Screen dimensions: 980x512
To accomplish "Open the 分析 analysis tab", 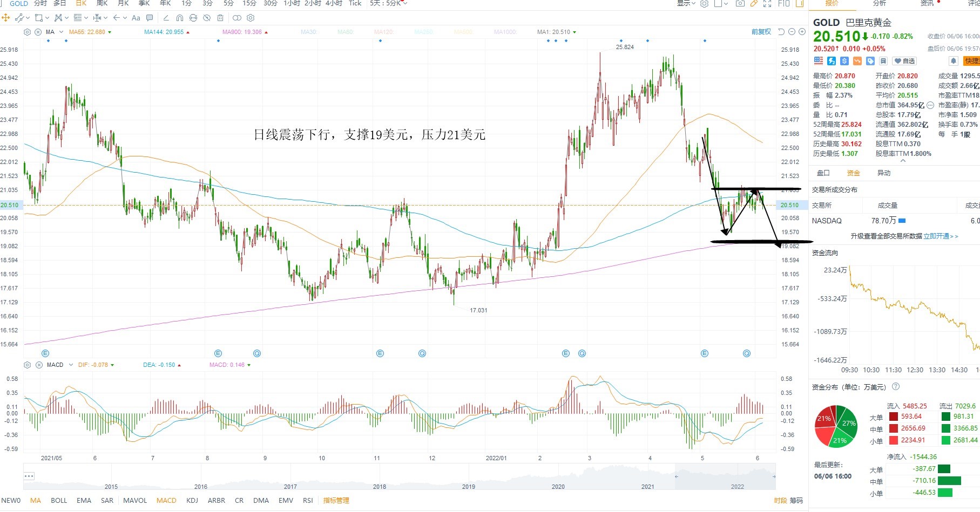I will coord(880,3).
